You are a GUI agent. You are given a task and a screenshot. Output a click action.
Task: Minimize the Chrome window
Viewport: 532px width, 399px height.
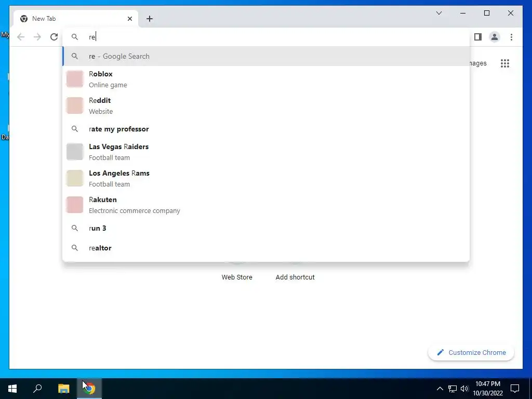463,13
